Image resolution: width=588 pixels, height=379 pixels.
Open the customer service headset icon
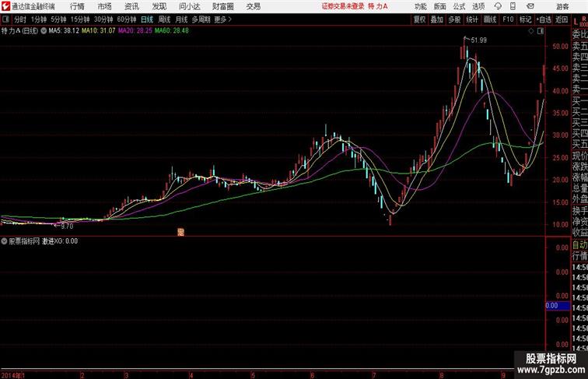click(498, 6)
